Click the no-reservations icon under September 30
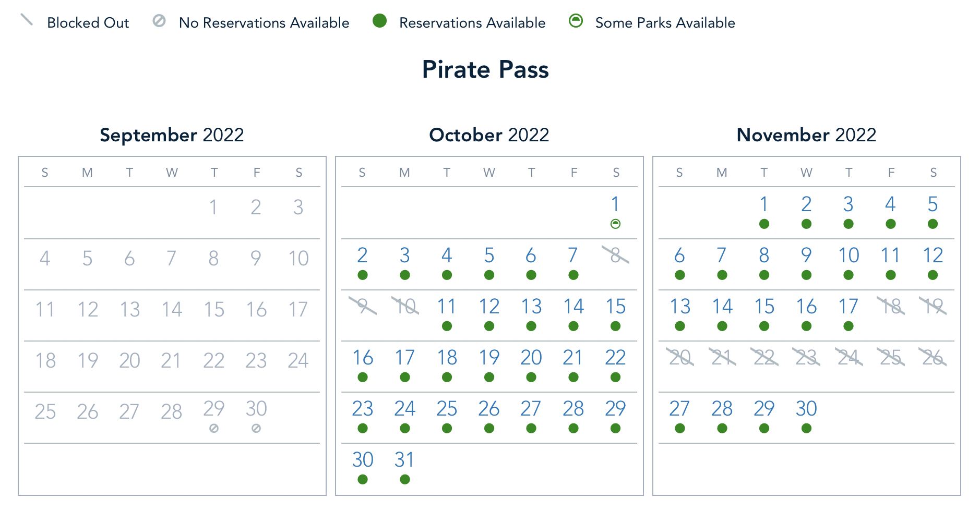 point(256,429)
